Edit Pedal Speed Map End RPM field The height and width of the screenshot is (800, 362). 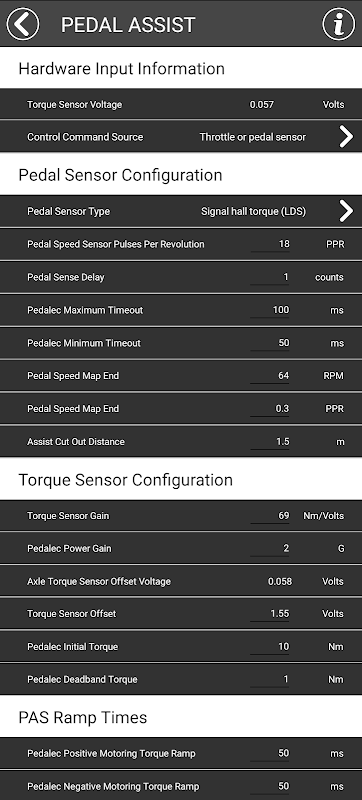pyautogui.click(x=270, y=376)
